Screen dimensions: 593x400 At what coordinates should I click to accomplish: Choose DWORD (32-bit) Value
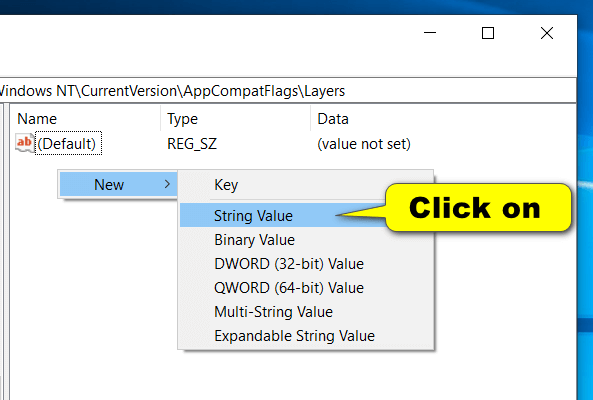(x=289, y=264)
